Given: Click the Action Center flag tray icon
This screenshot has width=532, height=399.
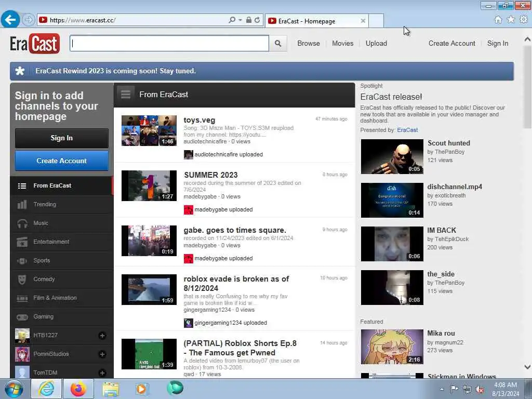Looking at the screenshot, I should click(454, 389).
